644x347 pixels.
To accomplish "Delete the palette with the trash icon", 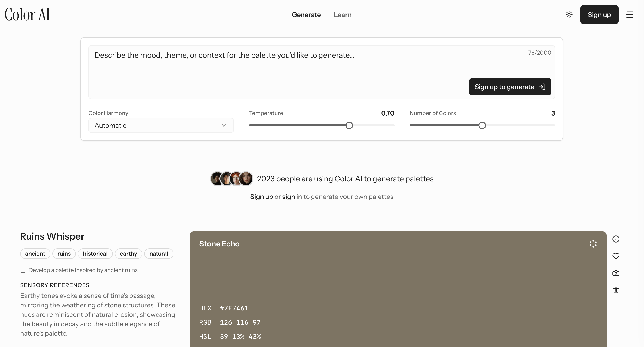I will pyautogui.click(x=615, y=290).
